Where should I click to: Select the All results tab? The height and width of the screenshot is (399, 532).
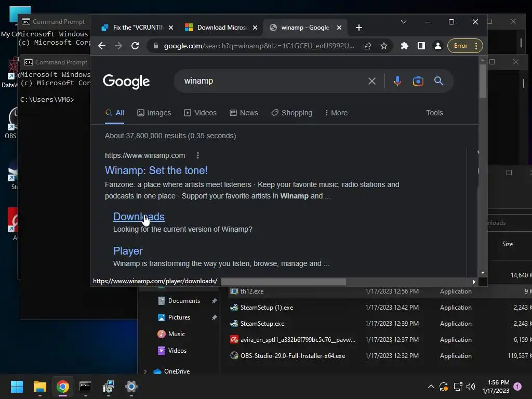point(115,113)
